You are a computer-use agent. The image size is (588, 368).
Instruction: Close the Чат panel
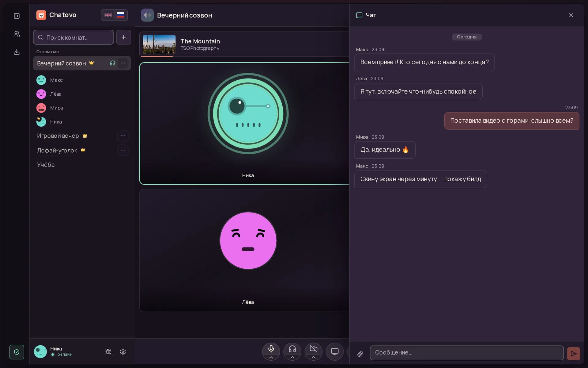click(571, 15)
